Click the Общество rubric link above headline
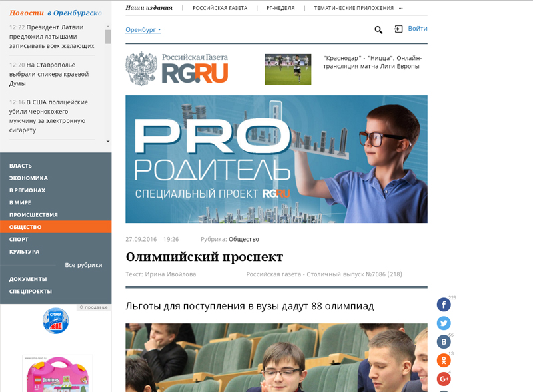This screenshot has width=533, height=392. coord(244,239)
